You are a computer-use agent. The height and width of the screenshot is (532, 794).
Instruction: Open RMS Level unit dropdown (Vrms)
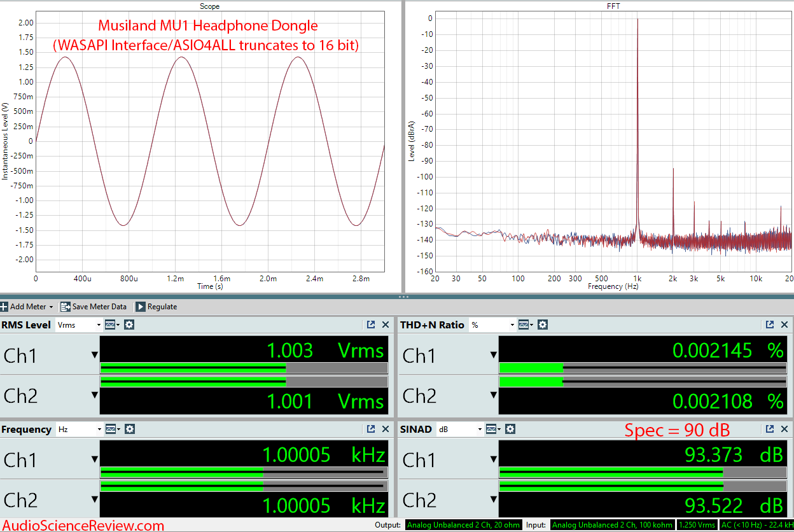[x=79, y=325]
